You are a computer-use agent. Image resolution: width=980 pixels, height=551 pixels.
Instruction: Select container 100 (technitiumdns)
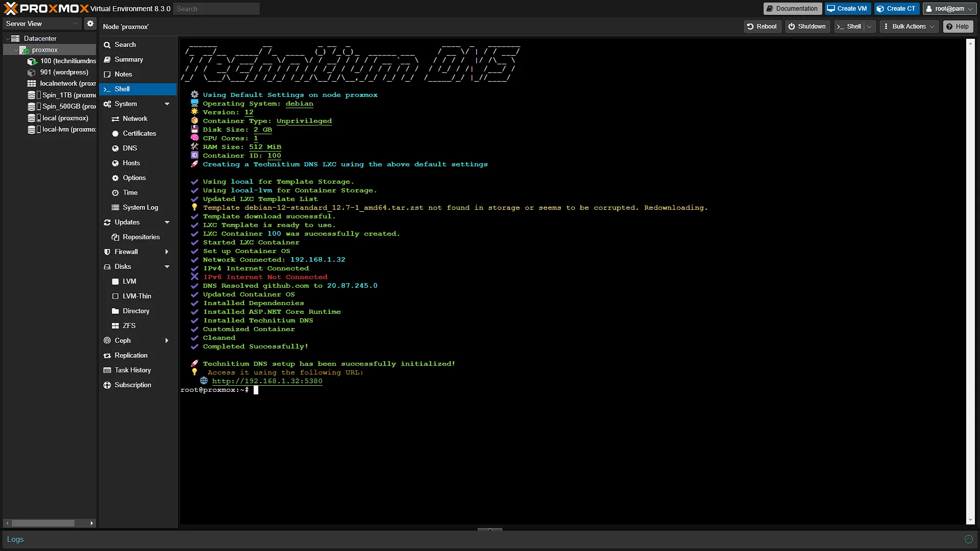[61, 61]
